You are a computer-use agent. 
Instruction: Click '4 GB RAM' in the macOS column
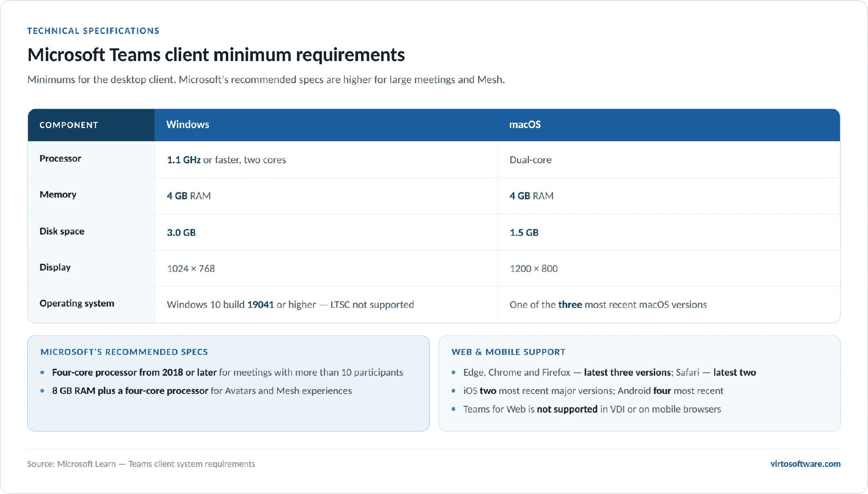point(532,196)
